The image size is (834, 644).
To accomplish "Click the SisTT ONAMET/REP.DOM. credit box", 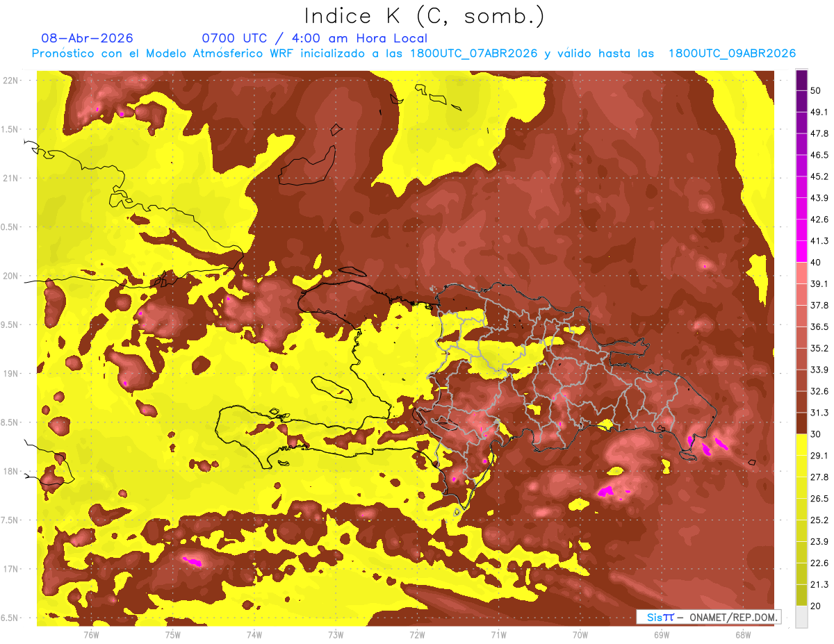I will pos(708,617).
